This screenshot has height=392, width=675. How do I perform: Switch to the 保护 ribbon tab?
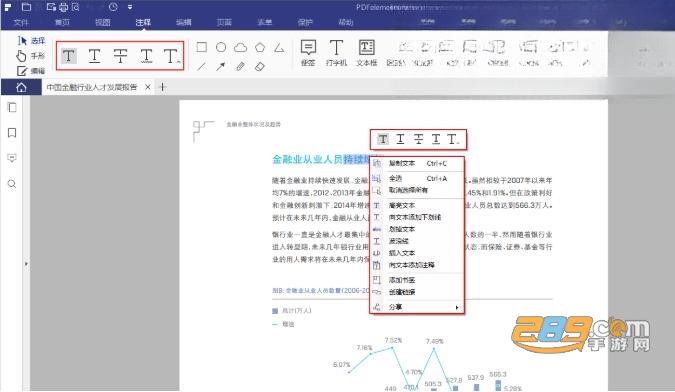tap(305, 22)
